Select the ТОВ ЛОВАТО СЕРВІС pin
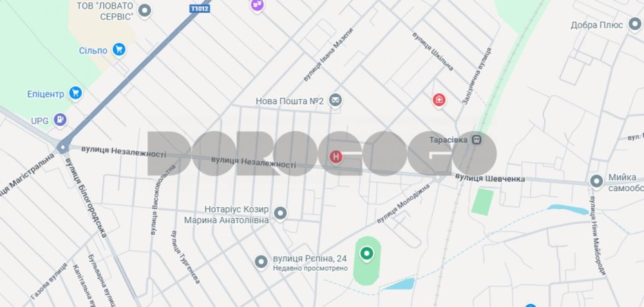This screenshot has height=307, width=644. click(x=144, y=10)
